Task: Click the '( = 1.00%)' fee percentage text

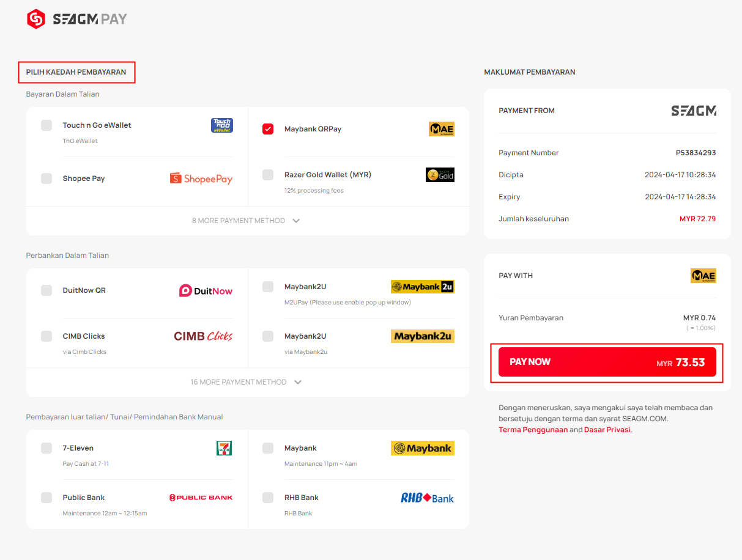Action: [x=700, y=328]
